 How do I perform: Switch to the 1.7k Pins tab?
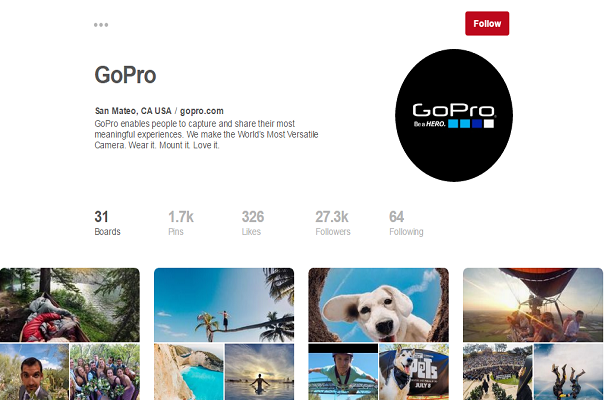pos(181,223)
